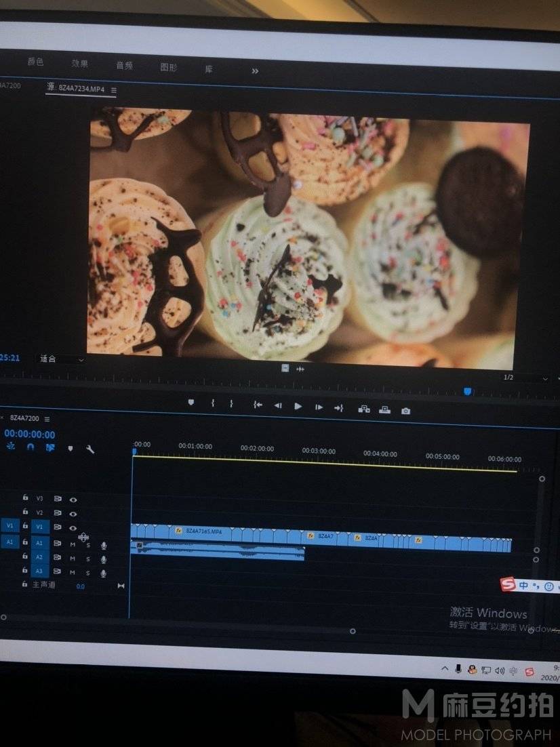
Task: Target video track V1 header
Action: click(x=40, y=527)
